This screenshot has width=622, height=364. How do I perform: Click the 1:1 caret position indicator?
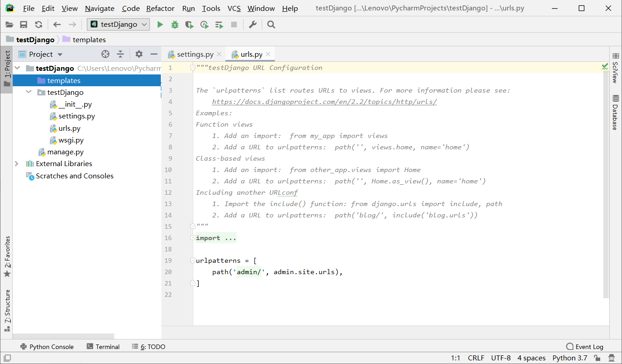(455, 358)
